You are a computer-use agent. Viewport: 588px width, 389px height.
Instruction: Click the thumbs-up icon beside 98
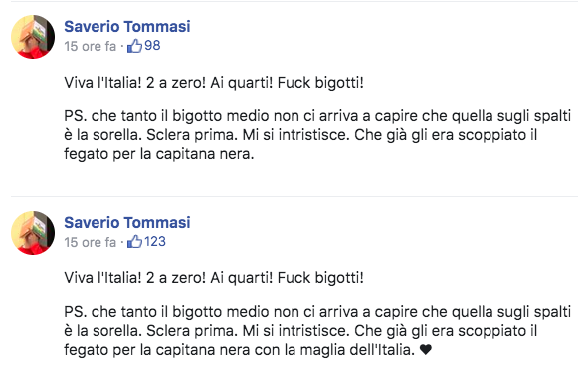(134, 46)
